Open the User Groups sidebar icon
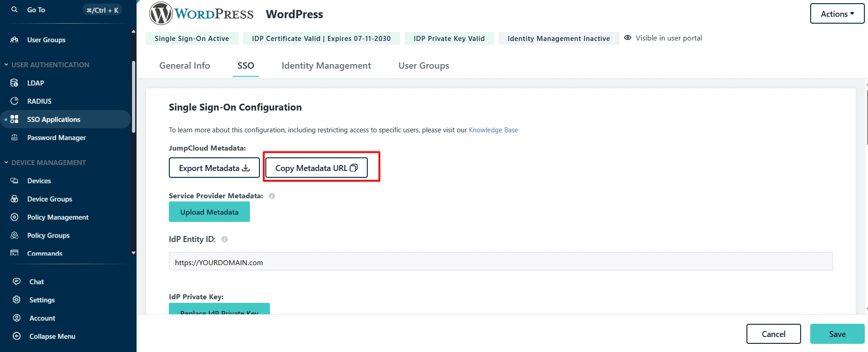This screenshot has height=352, width=868. click(x=15, y=40)
